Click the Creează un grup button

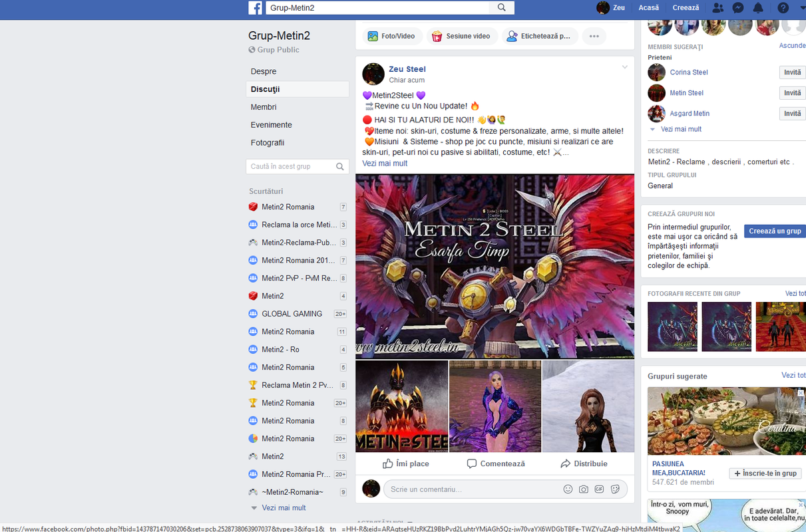[x=775, y=231]
